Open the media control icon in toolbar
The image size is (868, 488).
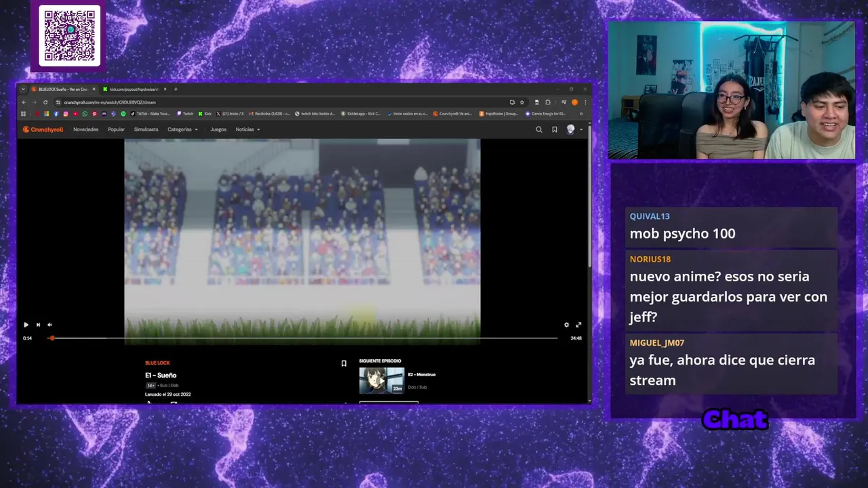[564, 102]
